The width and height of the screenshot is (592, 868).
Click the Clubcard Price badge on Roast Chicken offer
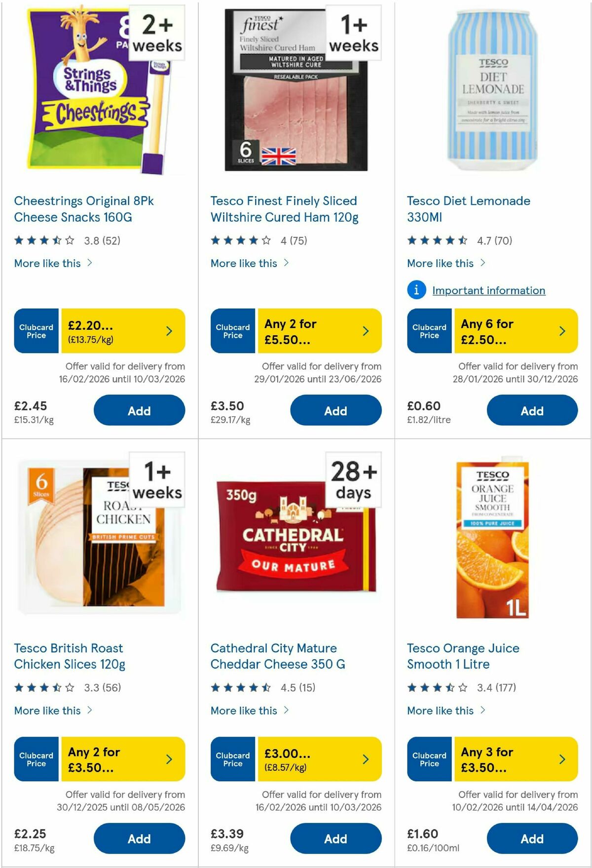coord(36,759)
